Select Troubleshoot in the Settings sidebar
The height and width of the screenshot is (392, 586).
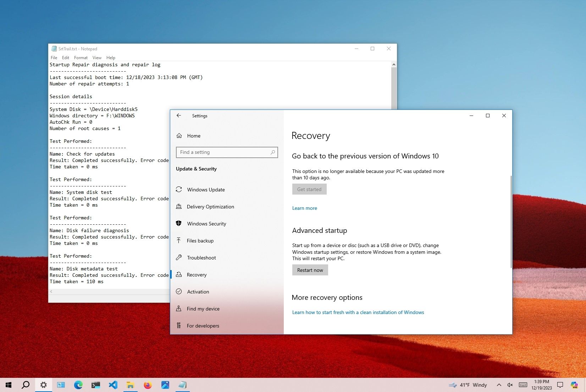coord(201,258)
